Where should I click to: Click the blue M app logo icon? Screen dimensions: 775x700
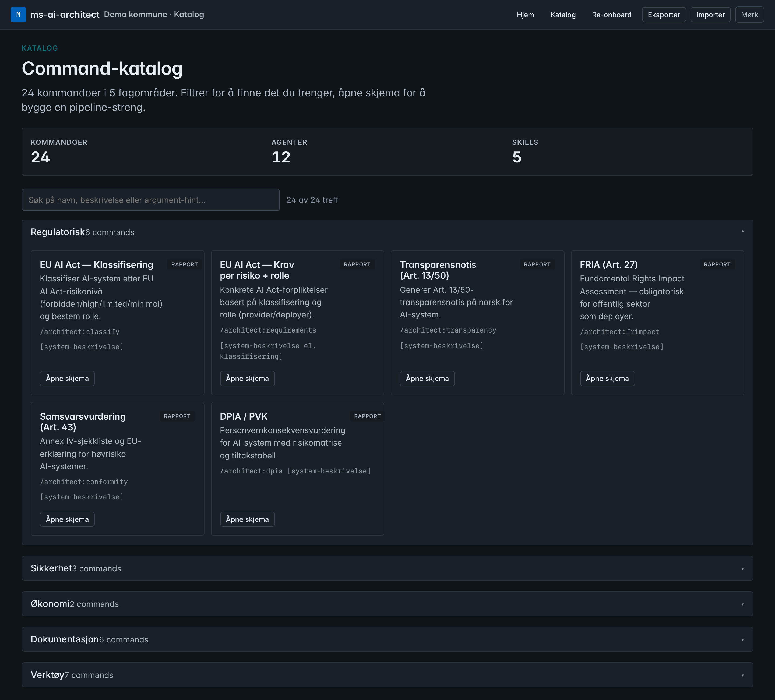click(18, 15)
